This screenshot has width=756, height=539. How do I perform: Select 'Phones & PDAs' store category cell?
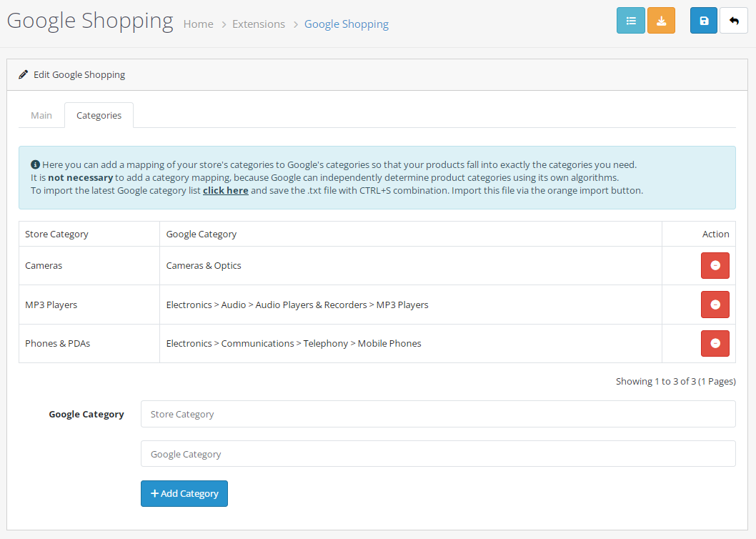coord(89,343)
